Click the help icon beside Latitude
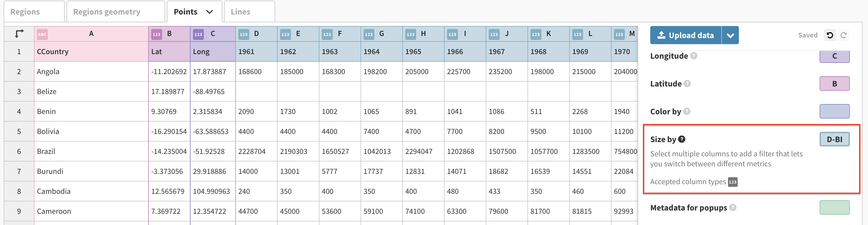 pos(687,83)
